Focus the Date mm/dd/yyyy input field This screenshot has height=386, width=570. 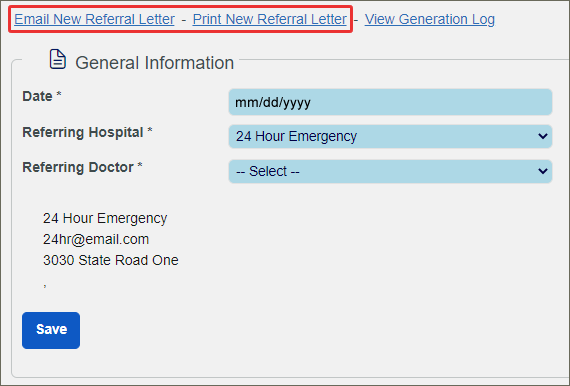390,102
